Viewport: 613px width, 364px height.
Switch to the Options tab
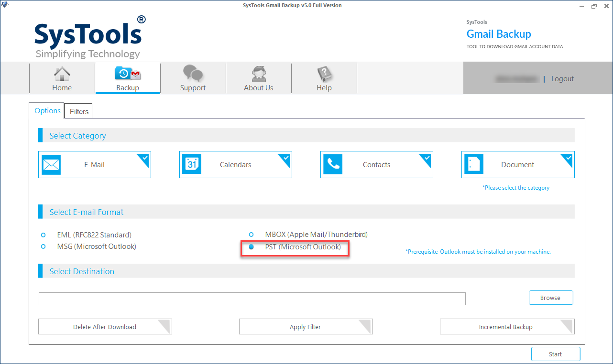point(47,110)
